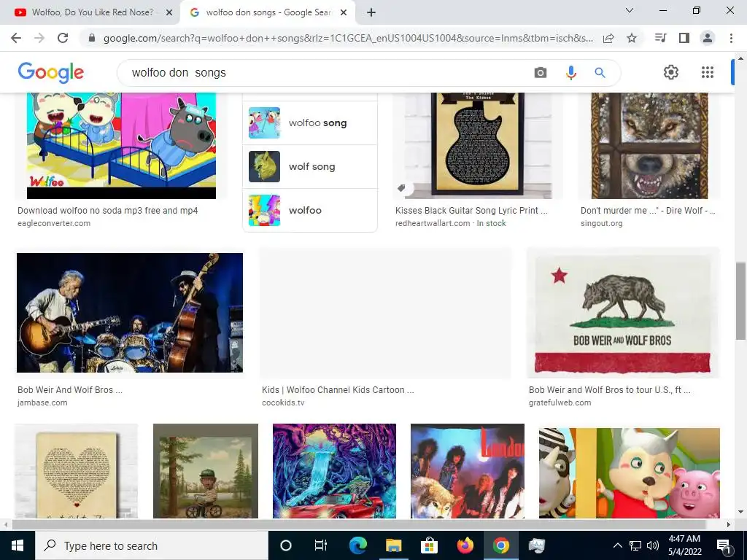Screen dimensions: 747x560
Task: Open the Bob Weir band concert photo
Action: coord(130,313)
